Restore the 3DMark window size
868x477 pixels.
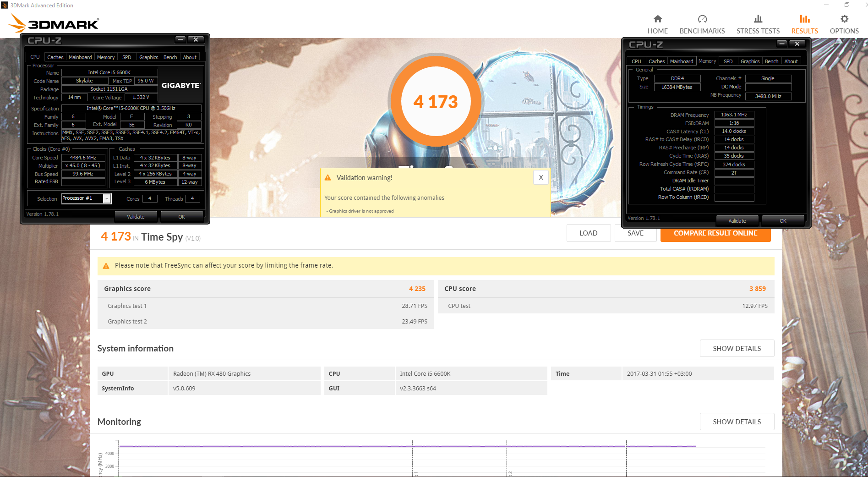(847, 5)
